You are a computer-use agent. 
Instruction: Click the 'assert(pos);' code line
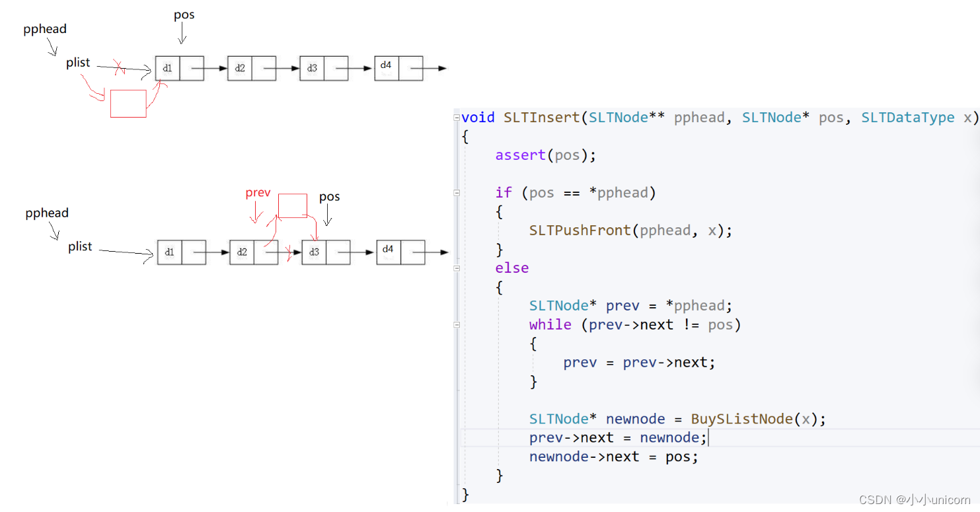tap(546, 155)
